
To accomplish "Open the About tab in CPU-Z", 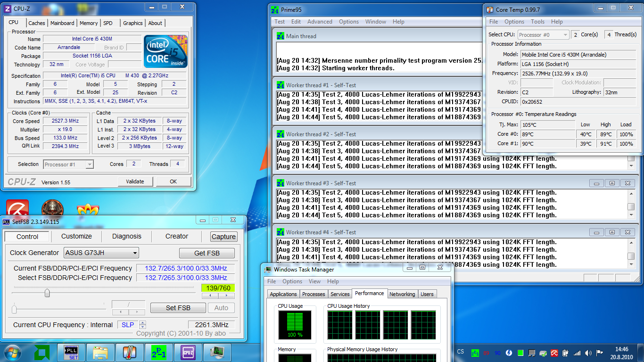I will click(155, 23).
